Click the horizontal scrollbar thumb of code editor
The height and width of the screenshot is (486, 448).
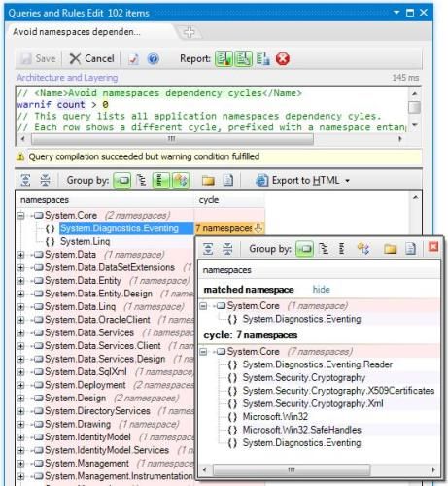point(172,139)
